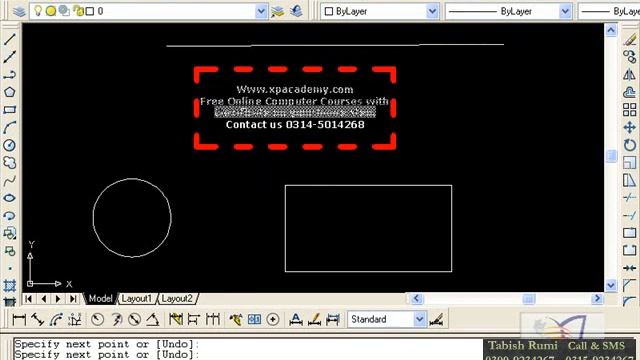
Task: Select the Scale tool
Action: click(x=630, y=162)
